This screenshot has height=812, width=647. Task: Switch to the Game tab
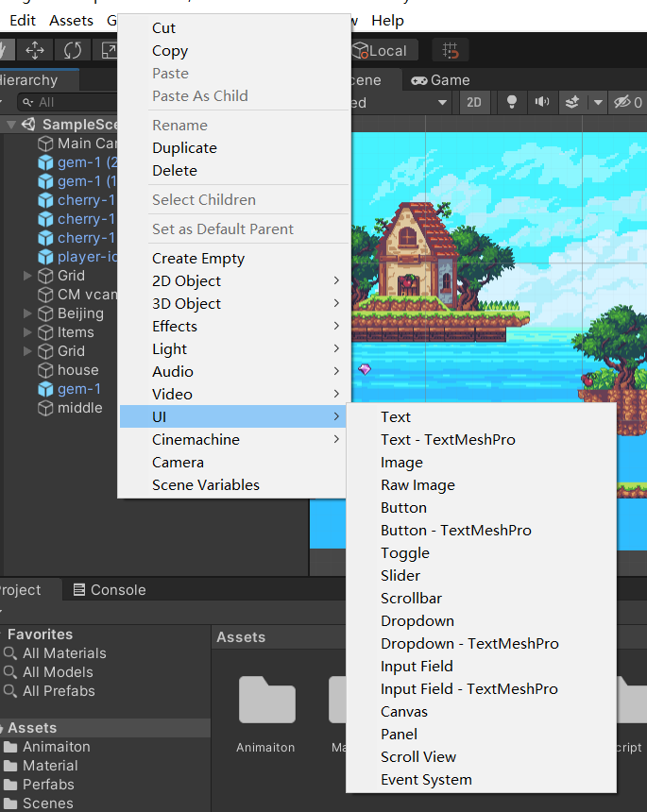point(440,80)
